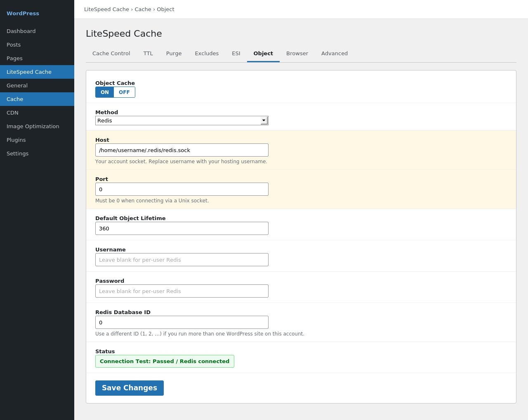Select LiteSpeed Cache in the sidebar

(x=37, y=72)
